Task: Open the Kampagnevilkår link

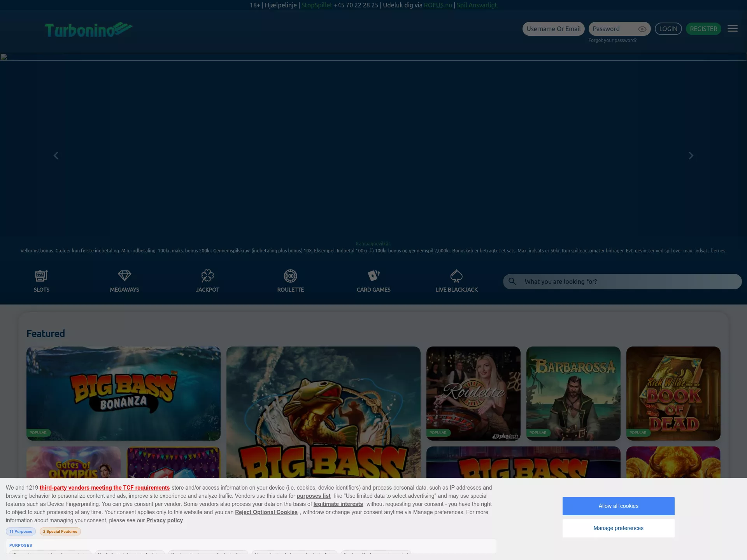Action: pos(373,244)
